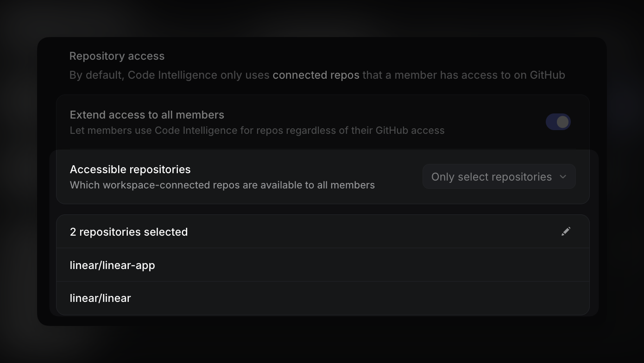Open linear/linear repository entry
Image resolution: width=644 pixels, height=363 pixels.
pyautogui.click(x=100, y=298)
